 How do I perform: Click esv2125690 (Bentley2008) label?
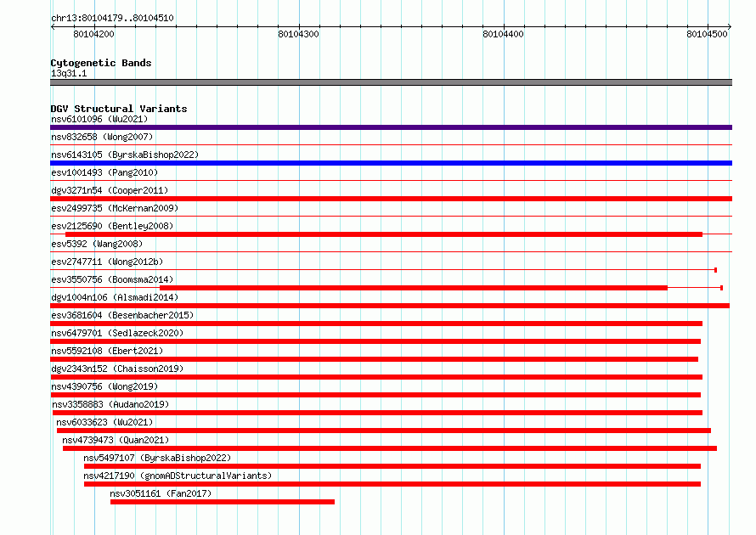coord(112,226)
